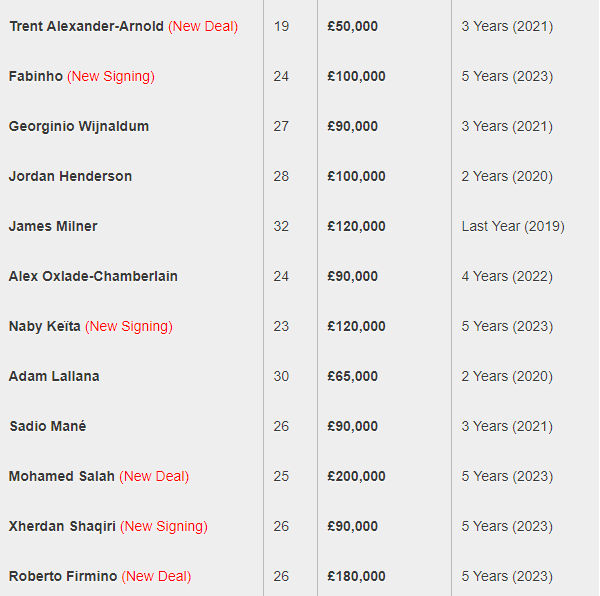Click James Milner's Last Year (2019) contract
Image resolution: width=600 pixels, height=596 pixels.
513,226
